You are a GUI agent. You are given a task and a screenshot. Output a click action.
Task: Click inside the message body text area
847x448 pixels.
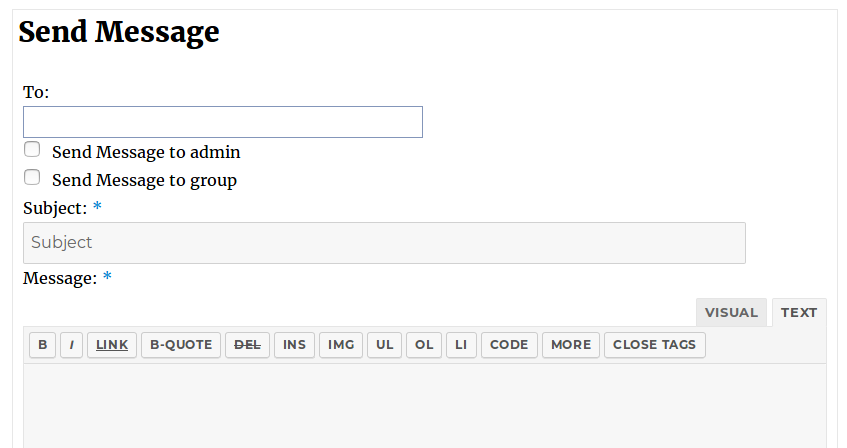pyautogui.click(x=424, y=405)
